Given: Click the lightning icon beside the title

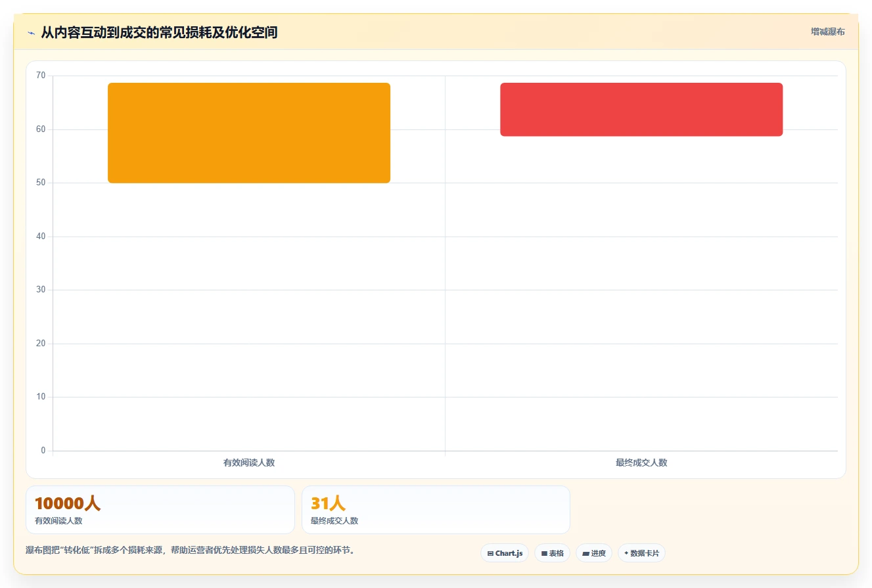Looking at the screenshot, I should click(x=31, y=33).
